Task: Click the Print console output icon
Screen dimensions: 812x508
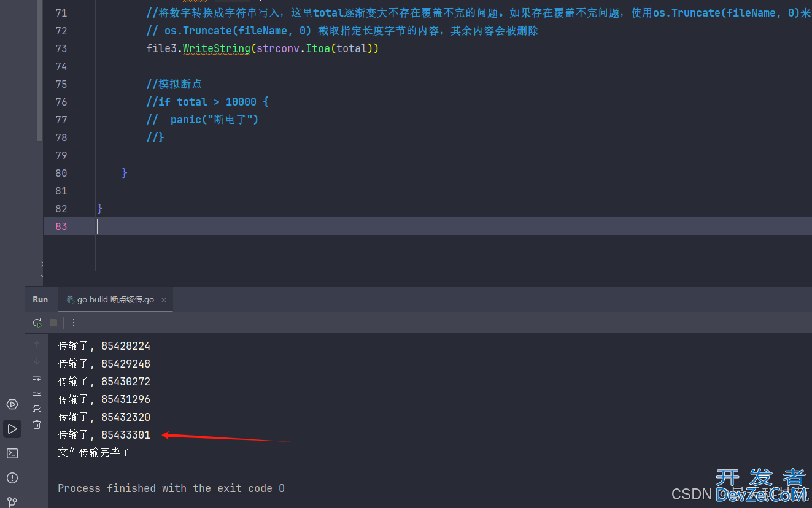Action: point(37,409)
